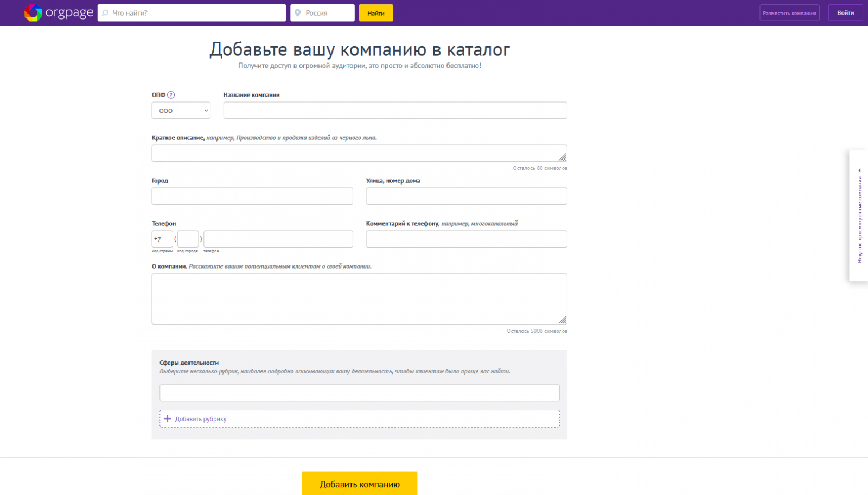This screenshot has height=495, width=868.
Task: Click the Добавить компанию button
Action: click(359, 484)
